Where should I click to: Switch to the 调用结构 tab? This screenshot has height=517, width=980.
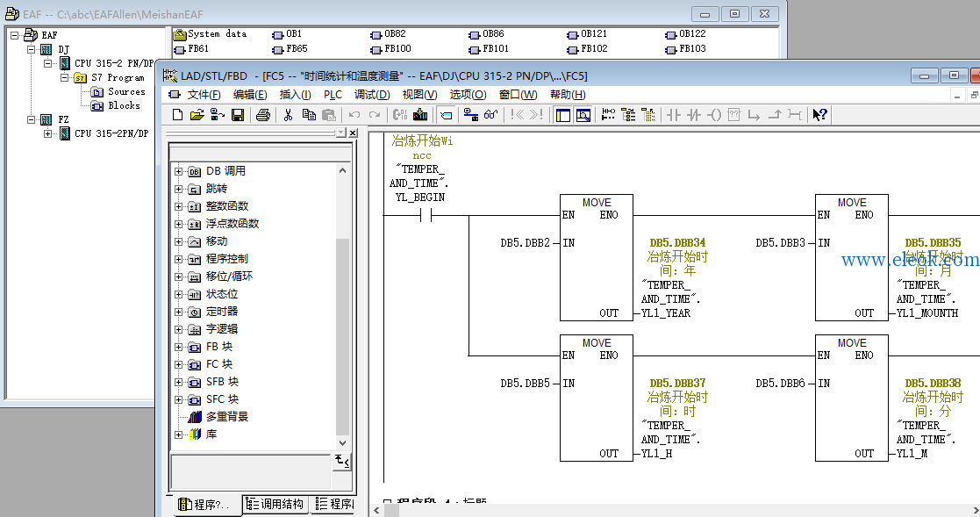275,505
